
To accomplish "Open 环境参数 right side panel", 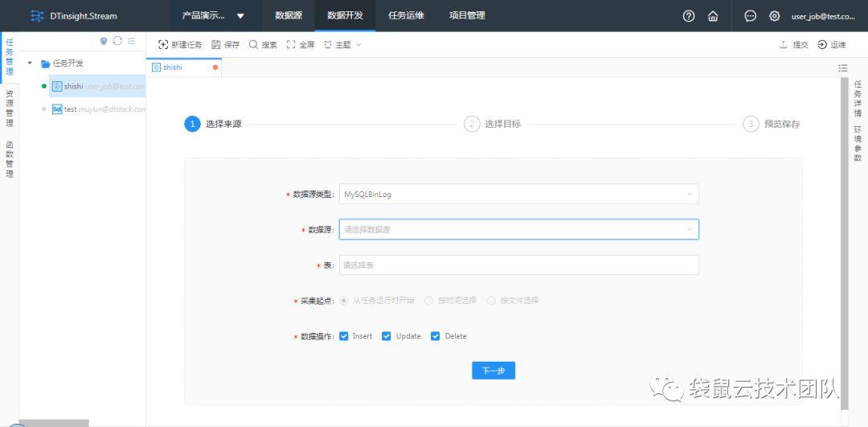I will point(858,144).
